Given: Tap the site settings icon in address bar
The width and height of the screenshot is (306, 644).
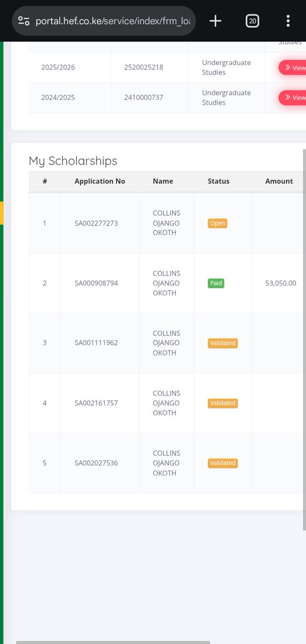Looking at the screenshot, I should [24, 21].
